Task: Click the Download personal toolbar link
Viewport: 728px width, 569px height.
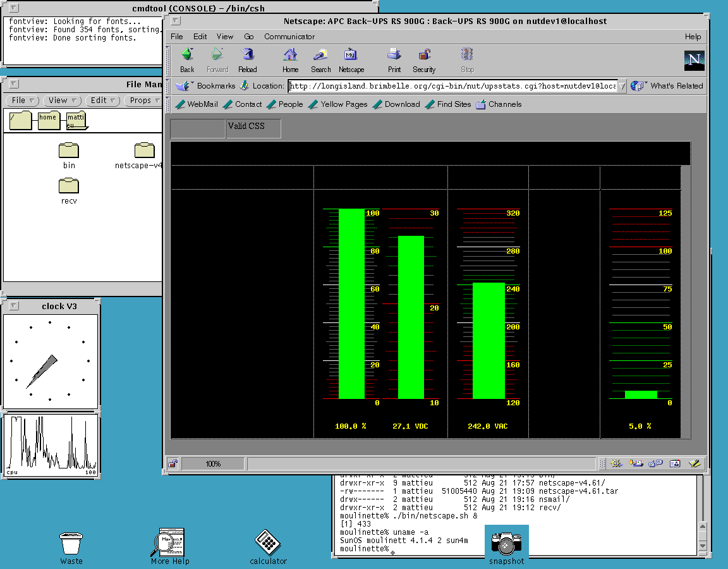Action: coord(396,104)
